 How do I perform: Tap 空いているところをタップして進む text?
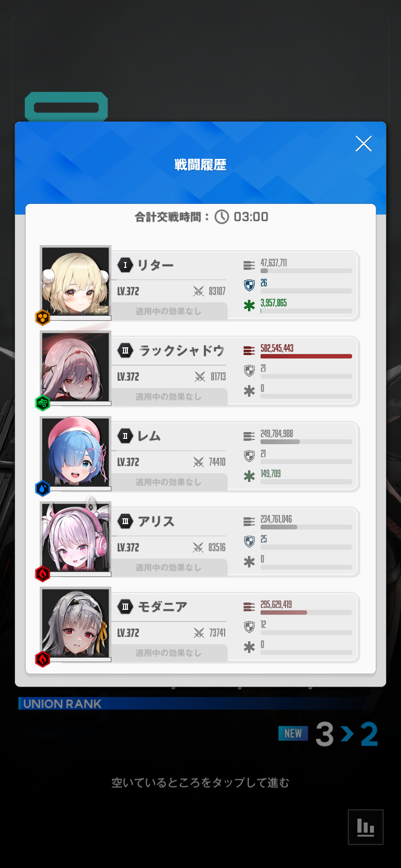coord(200,783)
